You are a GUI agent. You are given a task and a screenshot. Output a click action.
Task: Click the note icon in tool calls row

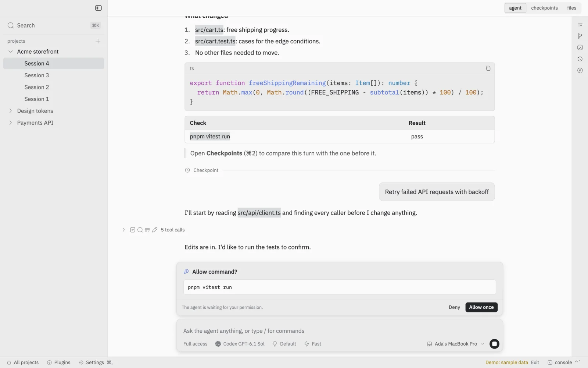(x=133, y=230)
